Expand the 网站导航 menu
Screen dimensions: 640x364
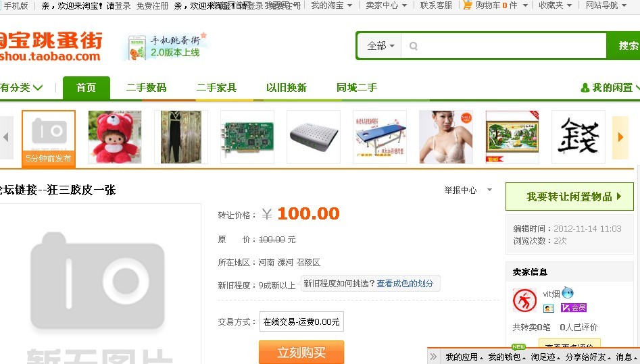click(606, 5)
